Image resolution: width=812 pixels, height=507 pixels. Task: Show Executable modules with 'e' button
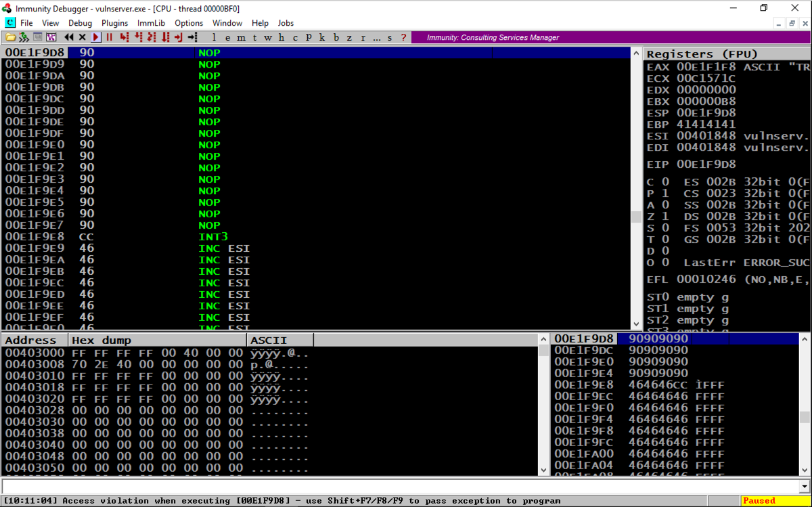click(228, 37)
